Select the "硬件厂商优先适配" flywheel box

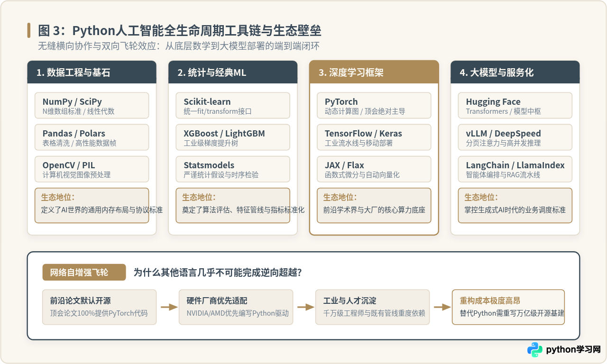tap(236, 307)
